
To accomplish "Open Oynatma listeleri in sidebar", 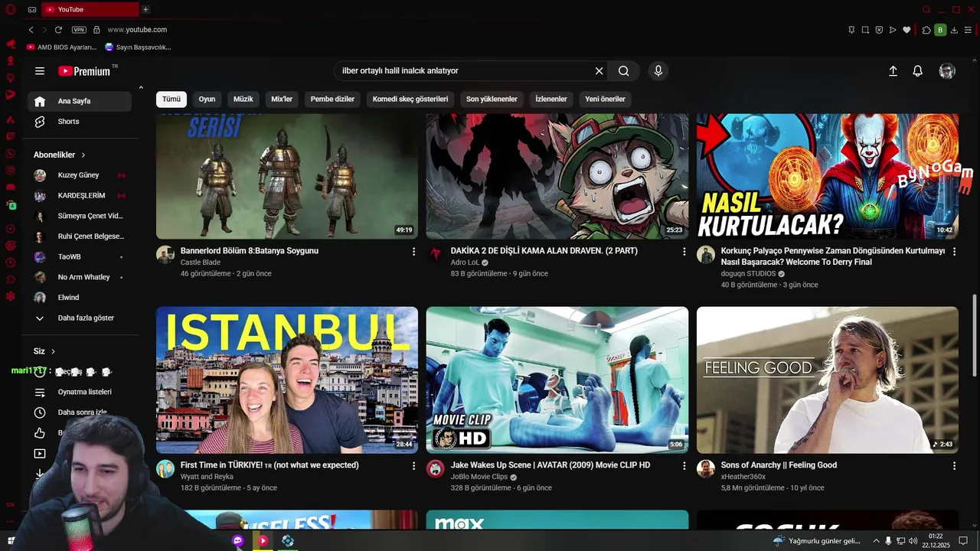I will coord(80,392).
